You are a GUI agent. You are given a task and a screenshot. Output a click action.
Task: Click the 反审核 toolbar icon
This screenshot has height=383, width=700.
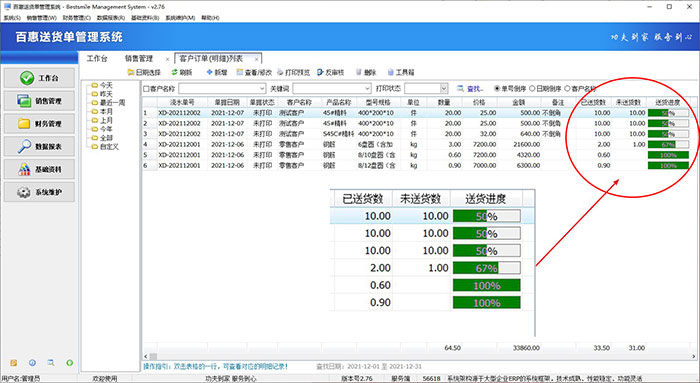320,72
